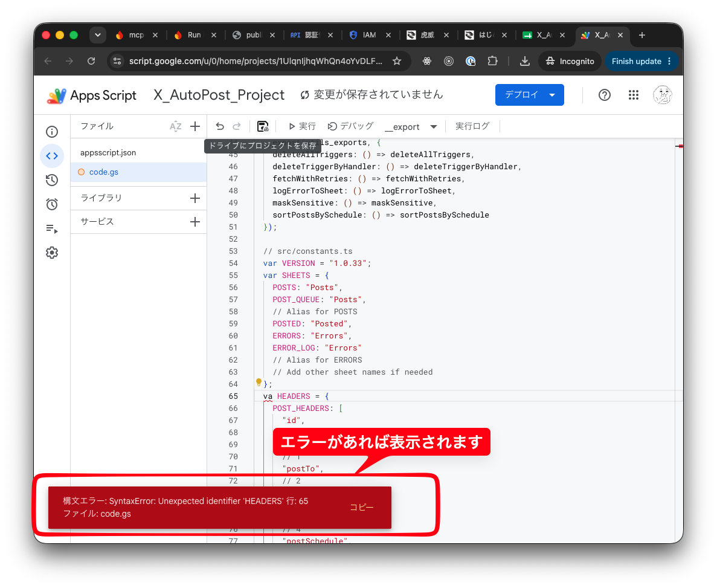Open the Google apps grid icon
Viewport: 717px width, 588px height.
633,95
